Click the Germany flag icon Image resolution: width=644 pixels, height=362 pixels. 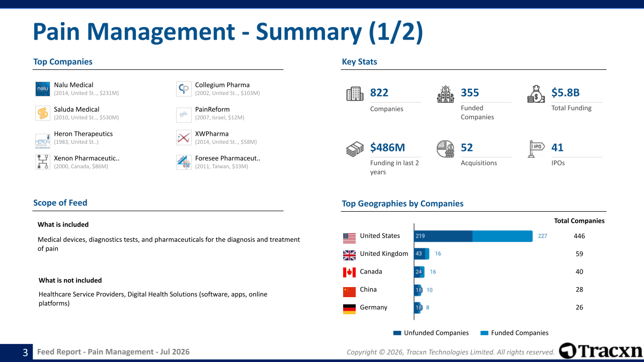[349, 309]
